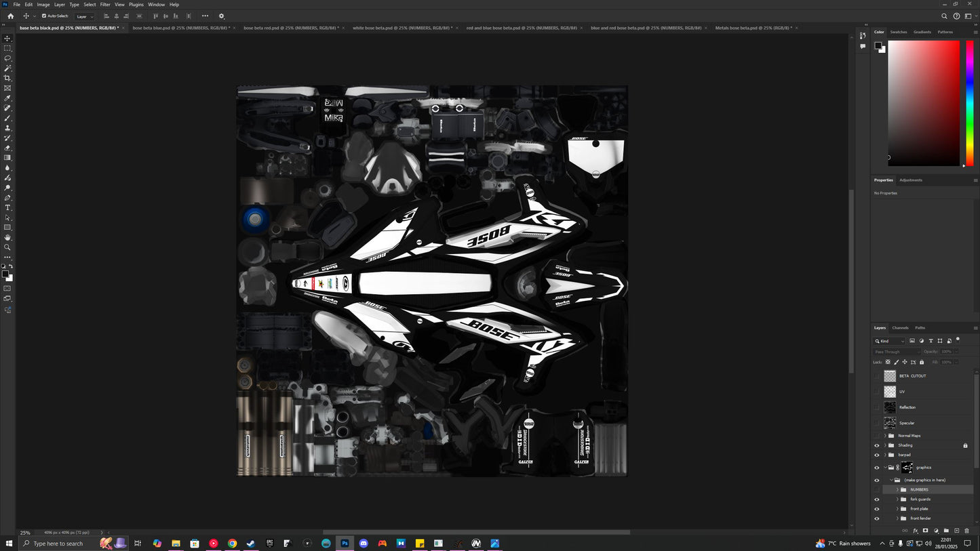The height and width of the screenshot is (551, 980).
Task: Select the Move tool
Action: [x=7, y=39]
